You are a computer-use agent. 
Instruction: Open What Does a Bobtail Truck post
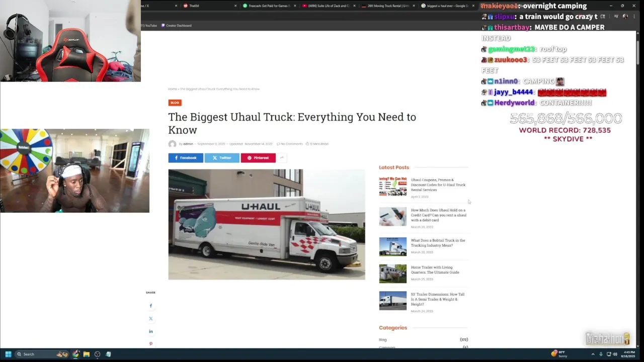point(438,243)
